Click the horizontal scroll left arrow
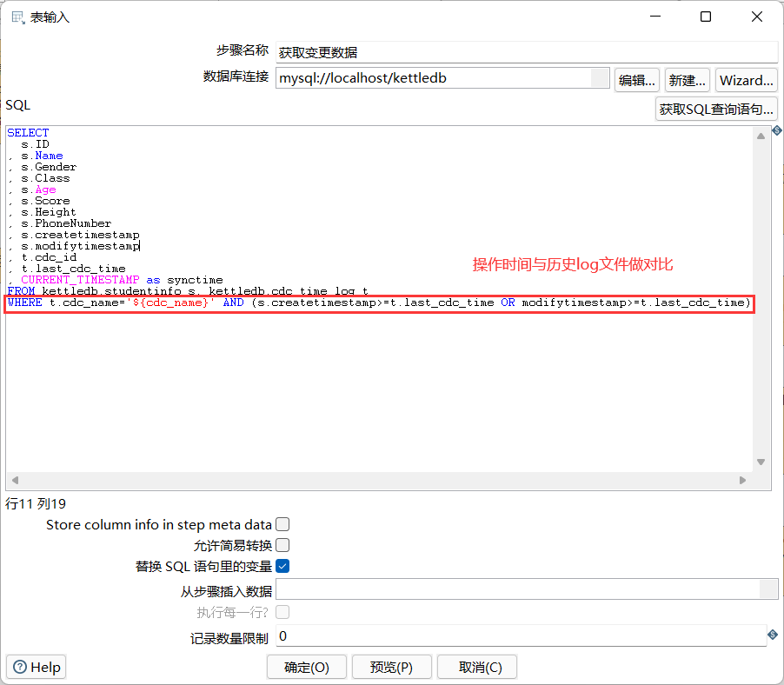This screenshot has width=784, height=685. click(15, 480)
